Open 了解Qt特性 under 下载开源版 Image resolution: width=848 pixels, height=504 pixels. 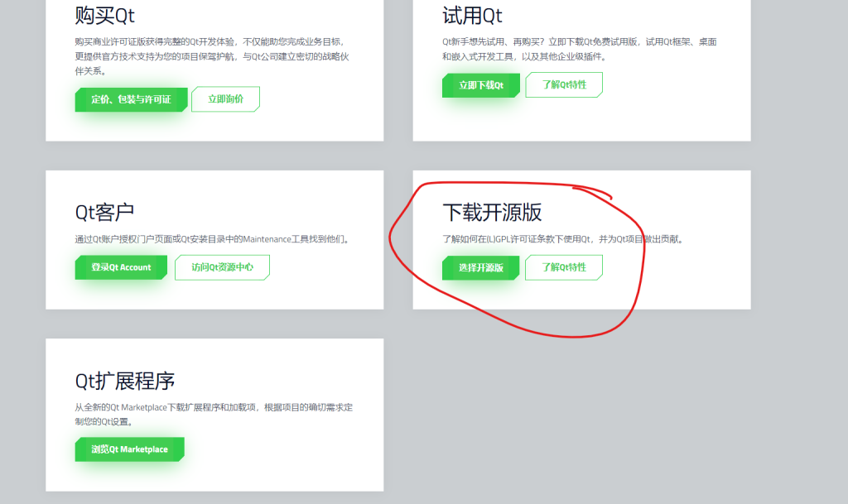(564, 267)
